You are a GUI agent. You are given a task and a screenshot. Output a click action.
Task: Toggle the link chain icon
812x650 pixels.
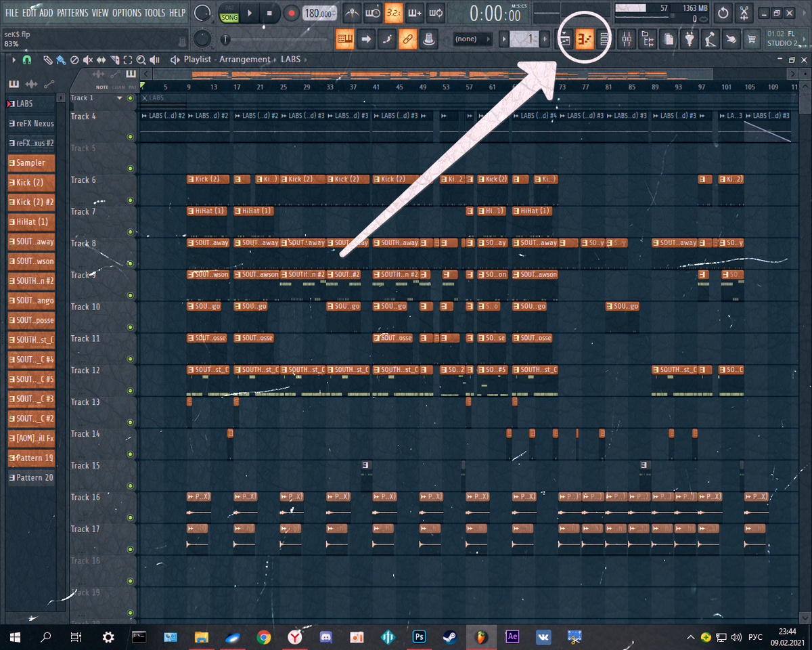click(x=407, y=40)
